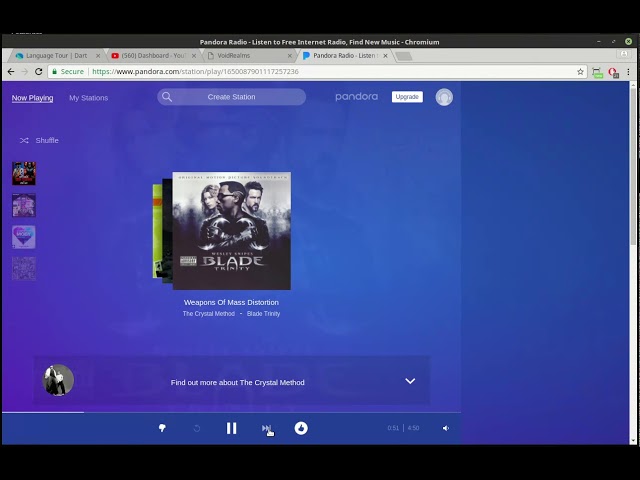Skip to the next track
The width and height of the screenshot is (640, 480).
tap(266, 428)
